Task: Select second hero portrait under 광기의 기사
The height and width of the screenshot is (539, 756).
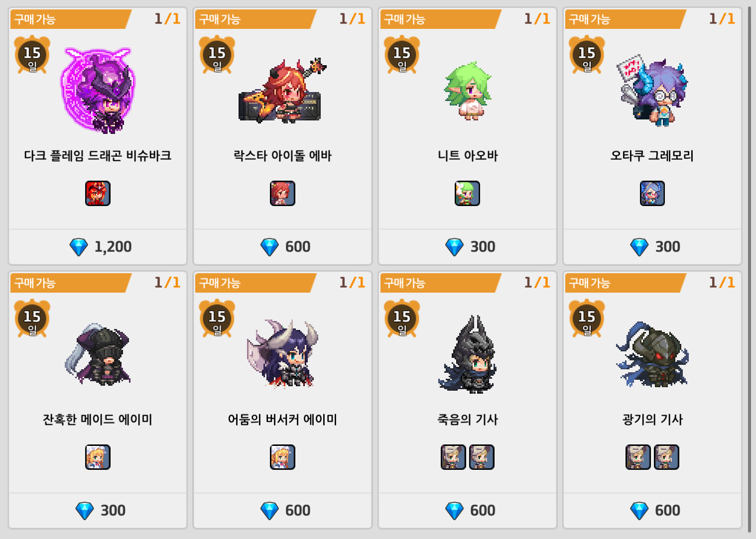Action: click(666, 457)
